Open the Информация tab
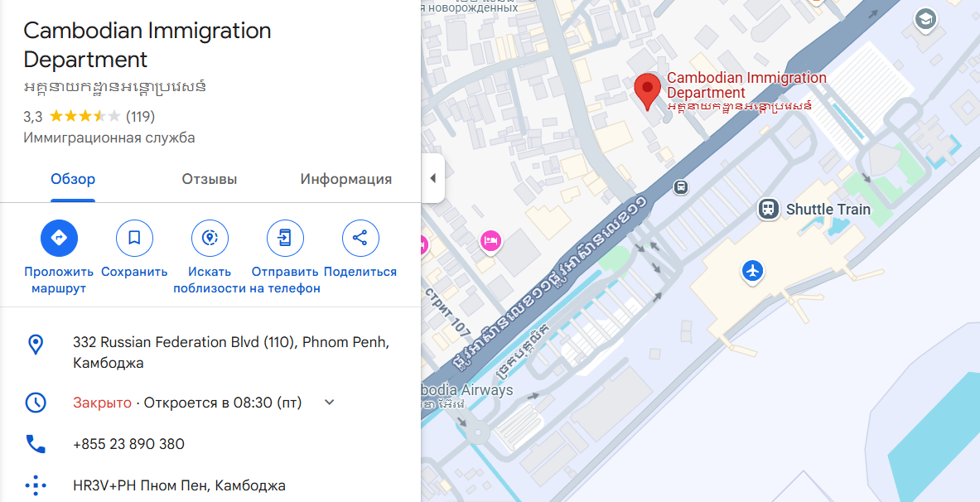The height and width of the screenshot is (502, 980). coord(345,180)
